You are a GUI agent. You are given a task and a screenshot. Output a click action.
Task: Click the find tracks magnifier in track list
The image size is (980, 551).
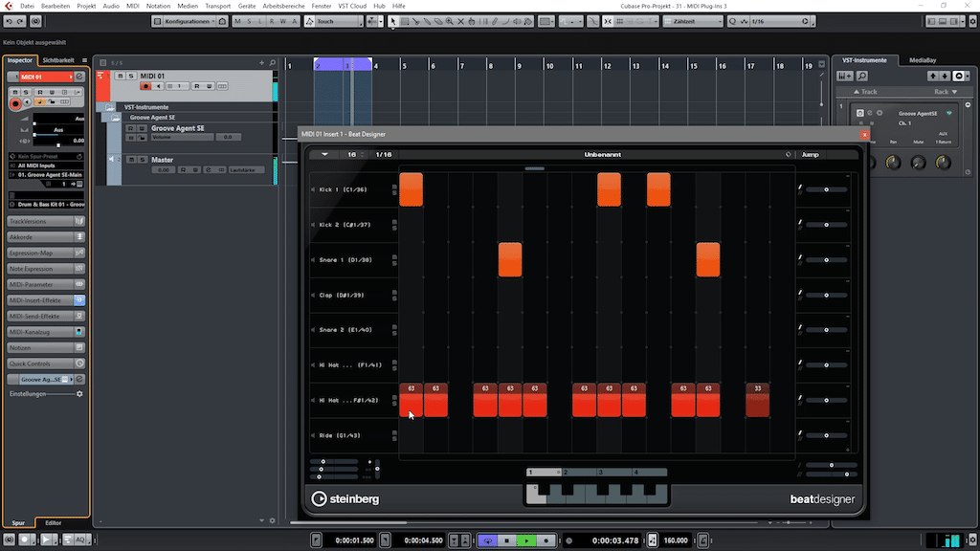click(273, 62)
